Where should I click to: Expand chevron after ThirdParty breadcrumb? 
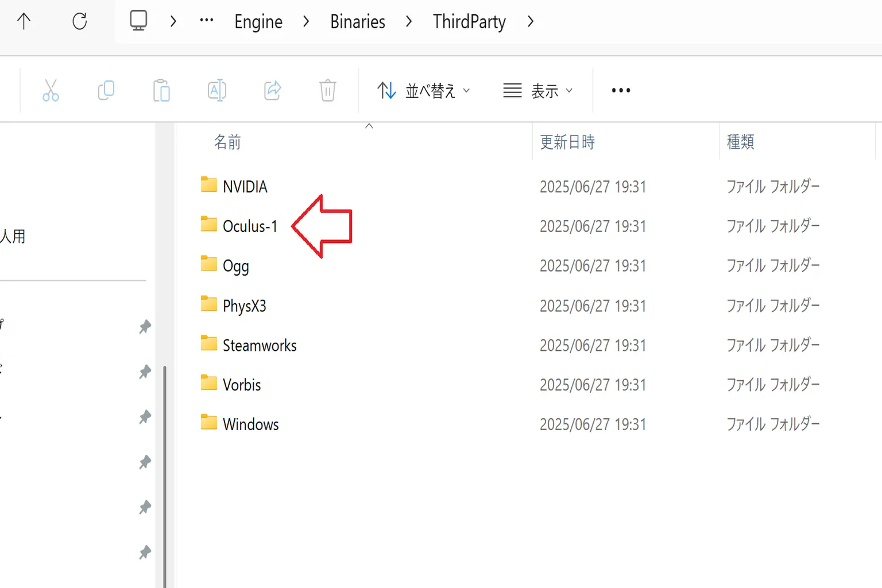(531, 21)
